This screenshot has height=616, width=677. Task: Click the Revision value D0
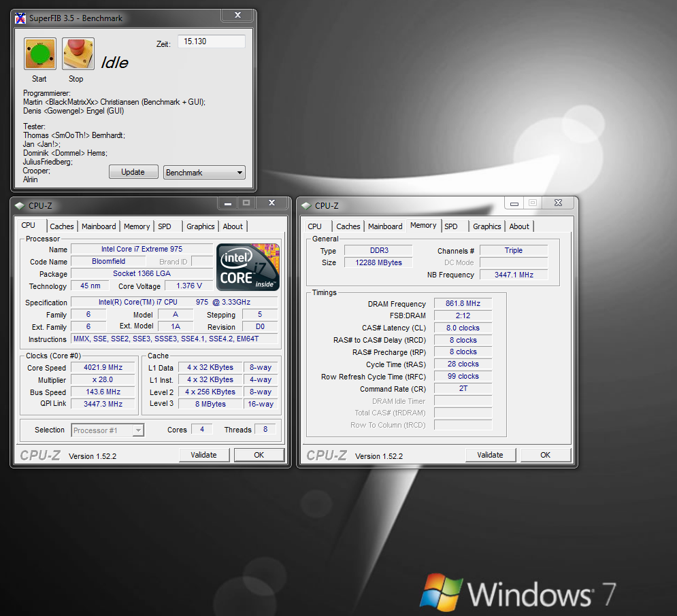point(260,326)
